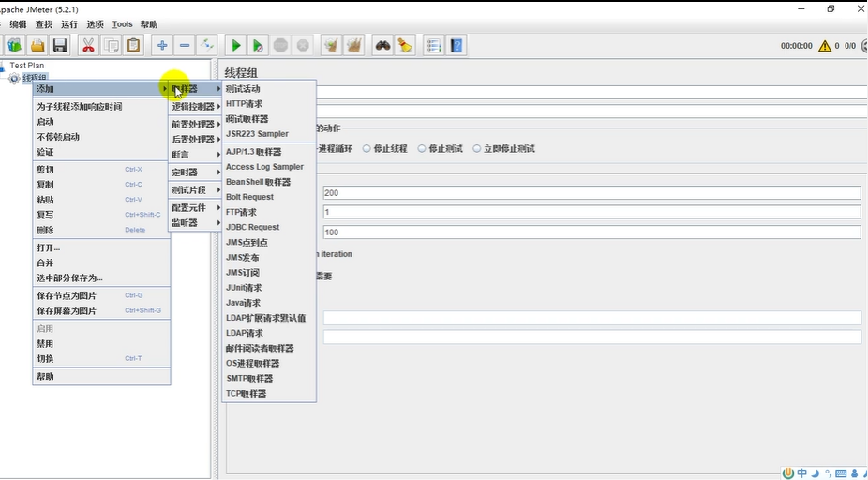
Task: Click the loop count field showing 100
Action: point(591,232)
